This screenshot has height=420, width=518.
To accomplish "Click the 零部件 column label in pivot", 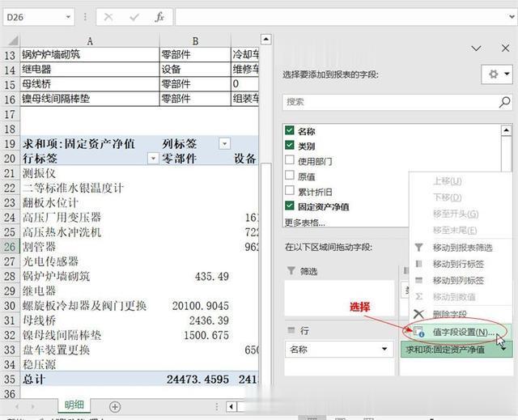I will [x=179, y=159].
